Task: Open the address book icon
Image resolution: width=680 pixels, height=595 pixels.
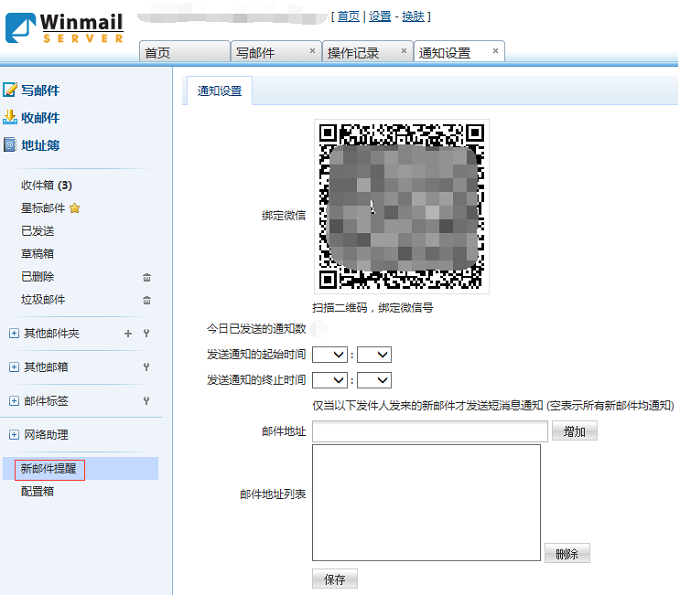Action: coord(10,145)
